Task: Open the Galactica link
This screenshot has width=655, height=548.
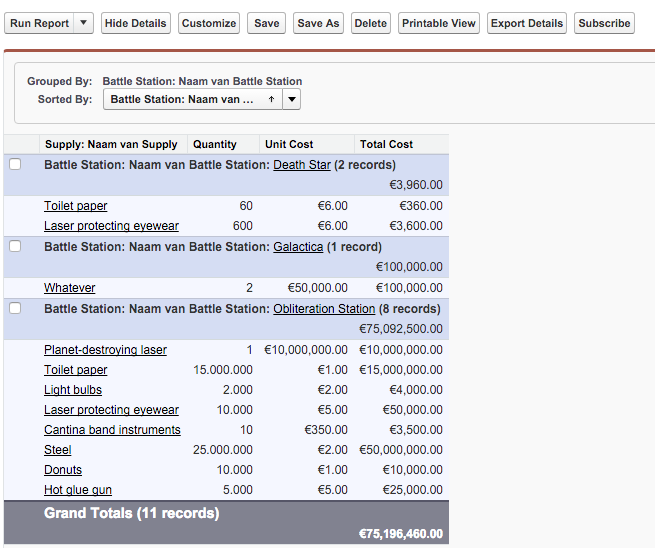Action: pyautogui.click(x=298, y=247)
